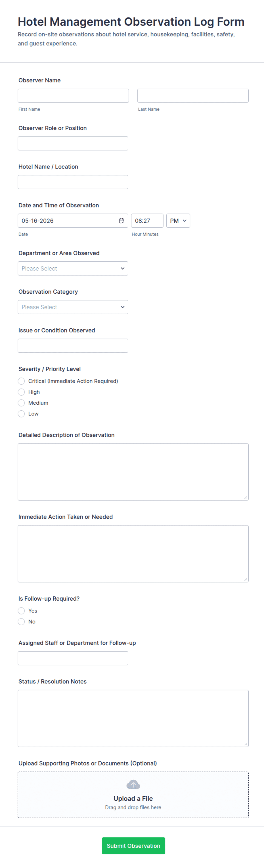This screenshot has height=868, width=264.
Task: Choose High severity level
Action: click(21, 392)
